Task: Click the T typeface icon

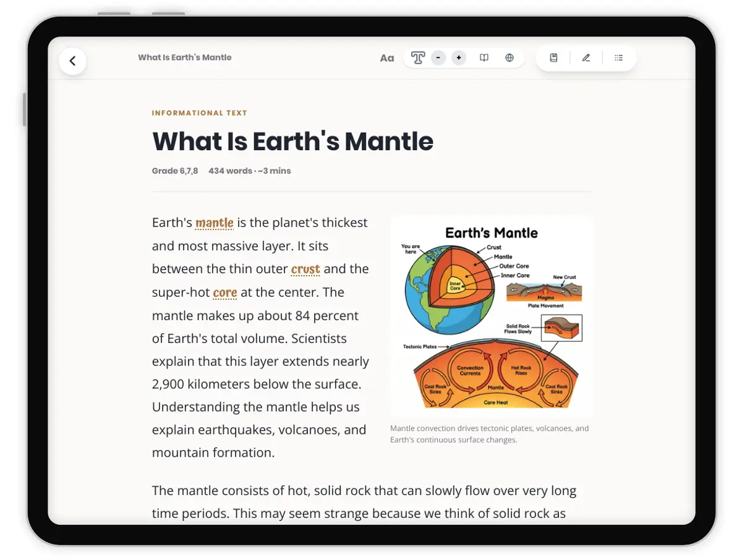Action: click(418, 58)
